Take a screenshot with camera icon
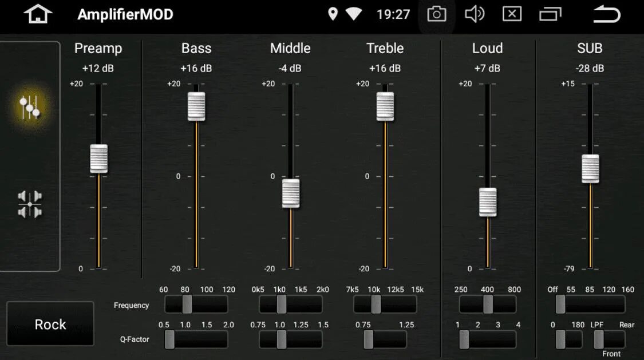The width and height of the screenshot is (644, 360). click(437, 14)
